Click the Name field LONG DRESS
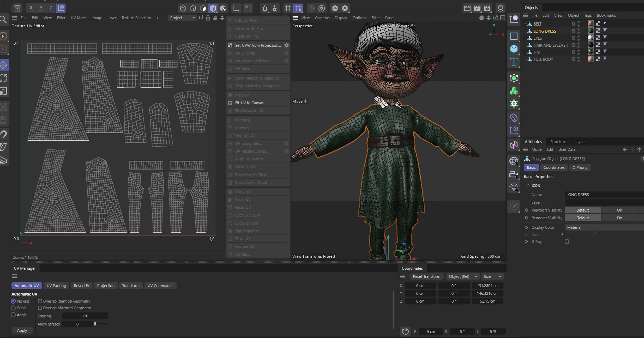 tap(604, 195)
